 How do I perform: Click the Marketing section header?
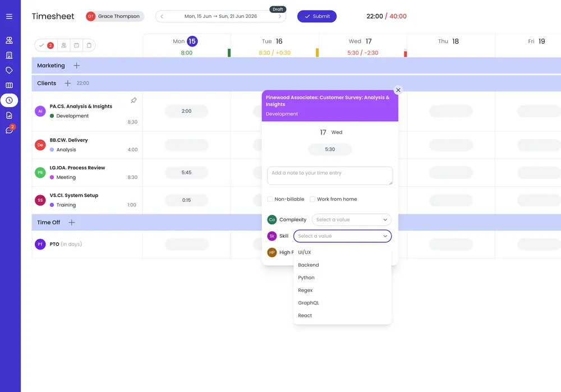(x=296, y=66)
